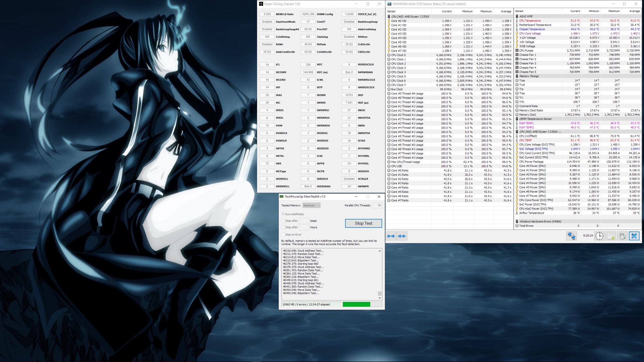
Task: Open HWiNFO sensor settings gear icon
Action: pyautogui.click(x=622, y=236)
